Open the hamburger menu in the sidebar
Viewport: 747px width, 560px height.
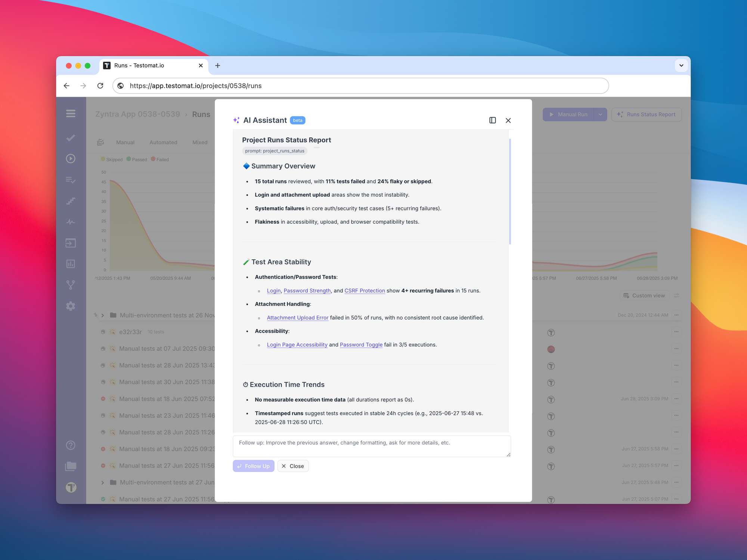(71, 114)
